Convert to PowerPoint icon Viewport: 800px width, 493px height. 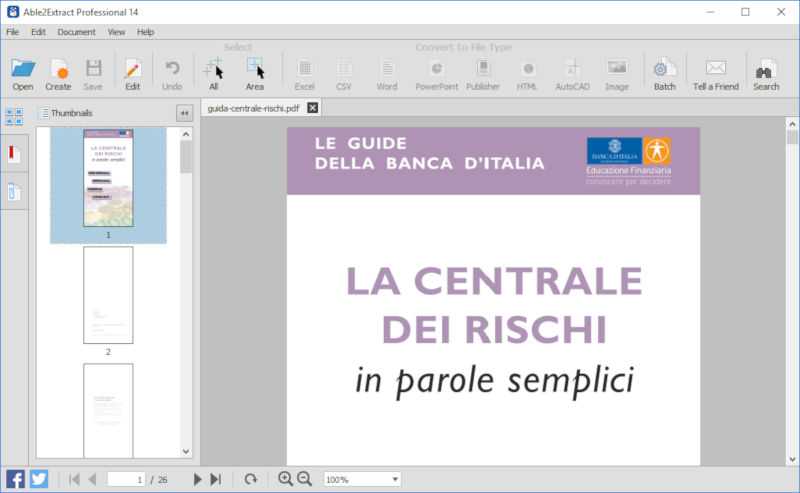[437, 74]
